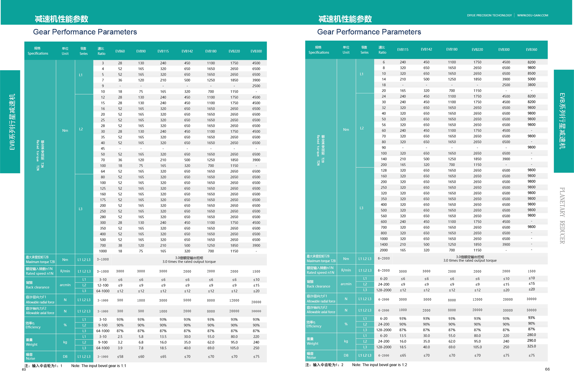Click left Gear Performance Parameters heading
The width and height of the screenshot is (574, 392).
pyautogui.click(x=85, y=32)
